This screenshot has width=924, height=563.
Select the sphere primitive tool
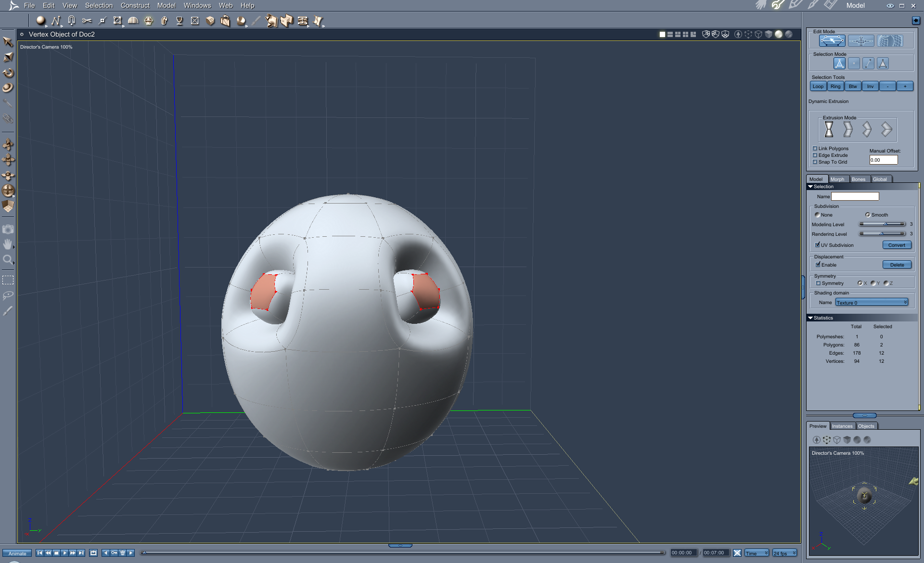pos(41,21)
